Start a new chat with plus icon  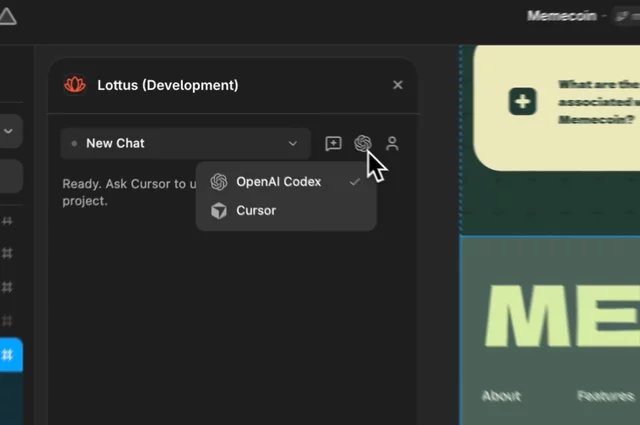333,143
